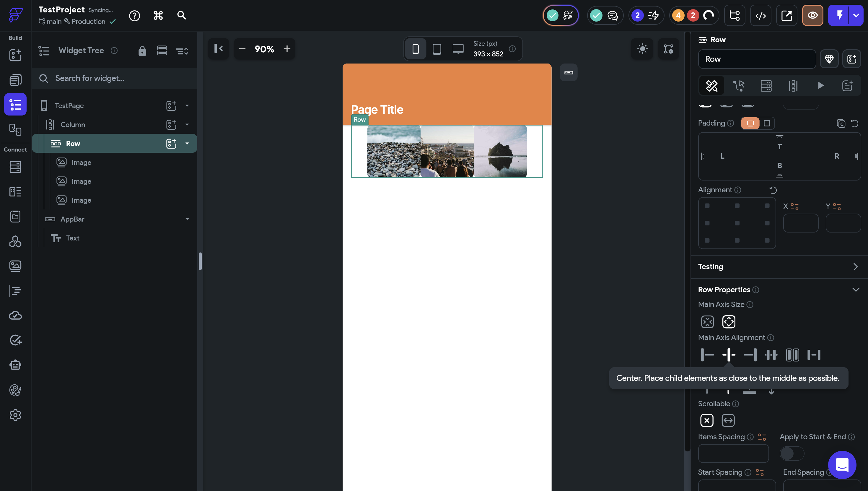Viewport: 868px width, 491px height.
Task: Click the preview eye button
Action: tap(812, 16)
